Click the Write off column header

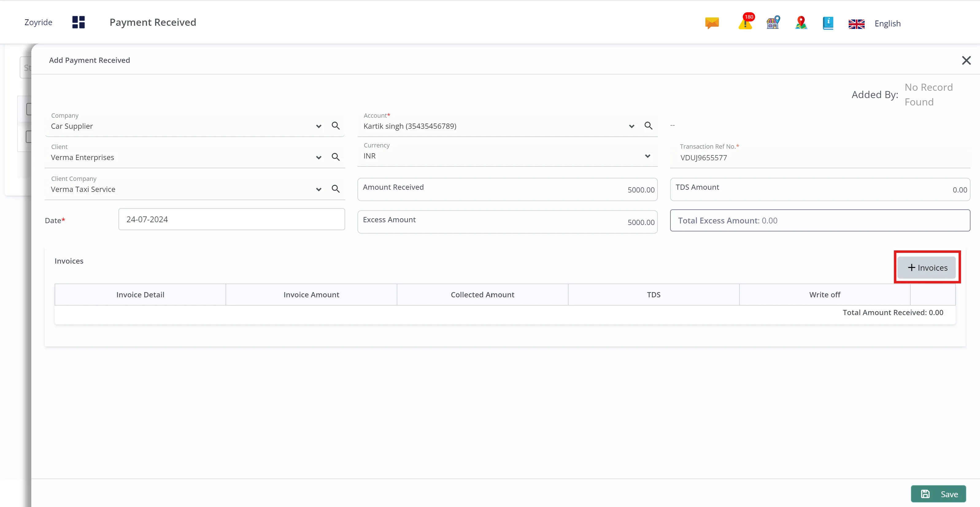coord(825,295)
